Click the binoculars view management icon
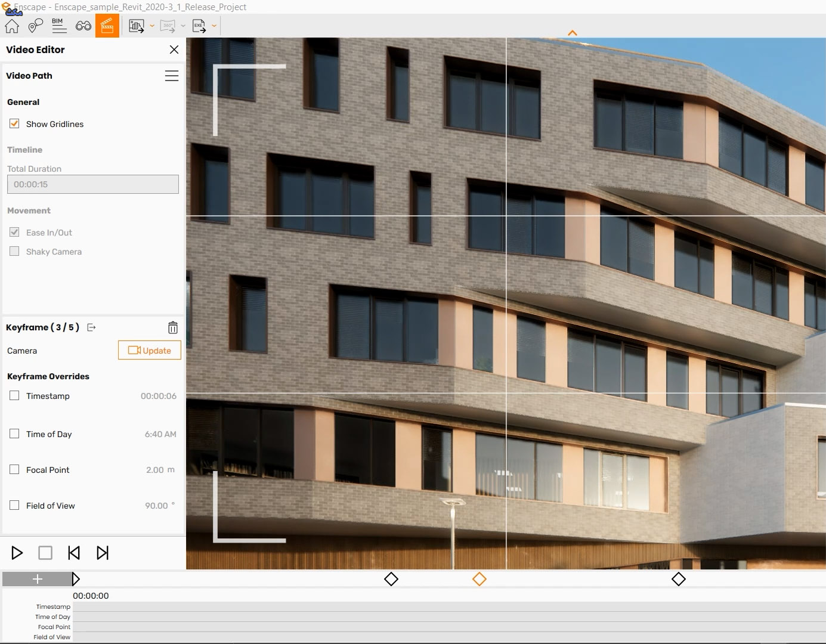This screenshot has width=826, height=644. coord(83,26)
